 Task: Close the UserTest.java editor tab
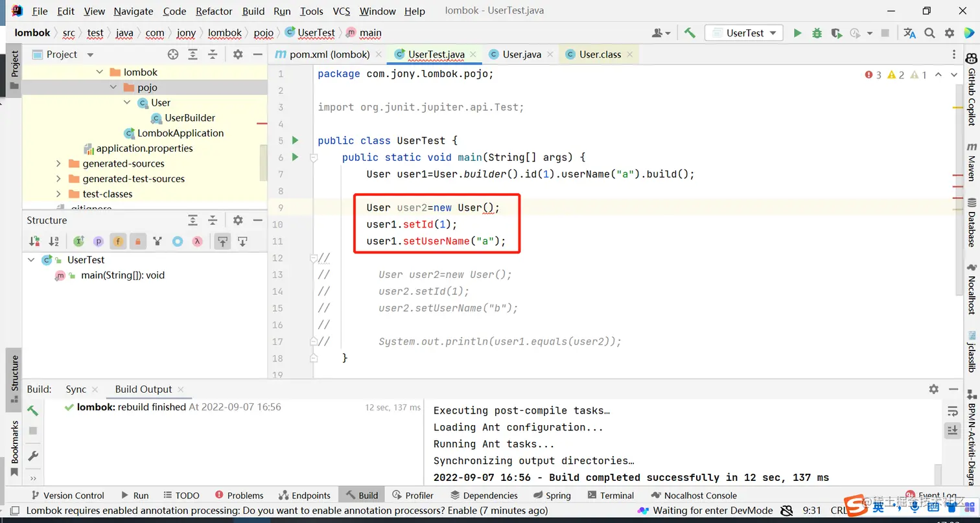tap(474, 54)
